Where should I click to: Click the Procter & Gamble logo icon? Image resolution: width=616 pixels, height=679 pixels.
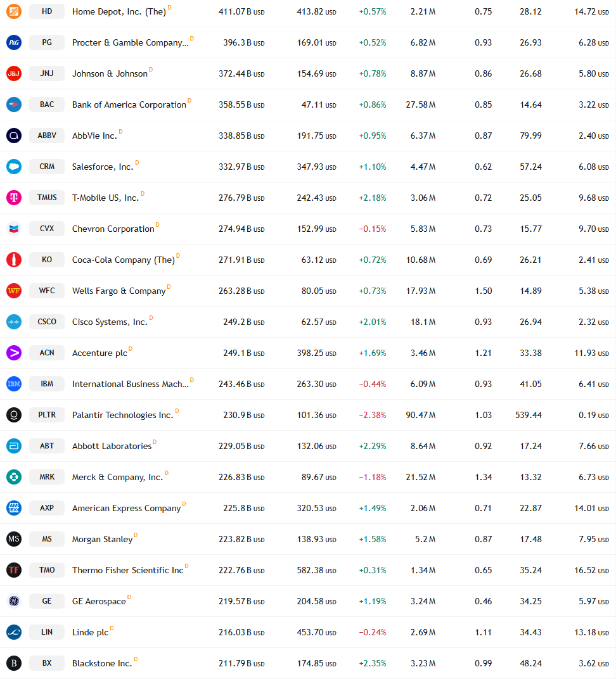(14, 42)
